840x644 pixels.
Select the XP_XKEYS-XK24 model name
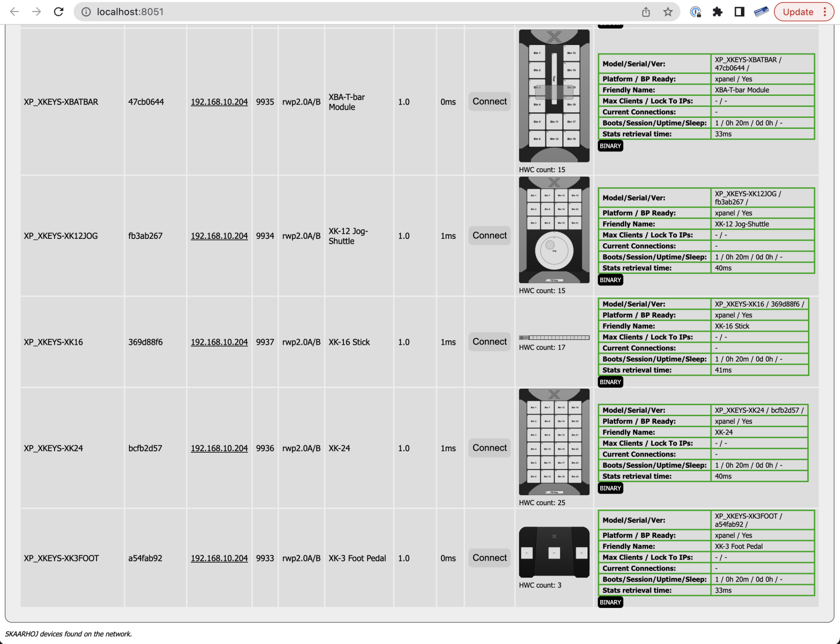point(53,449)
